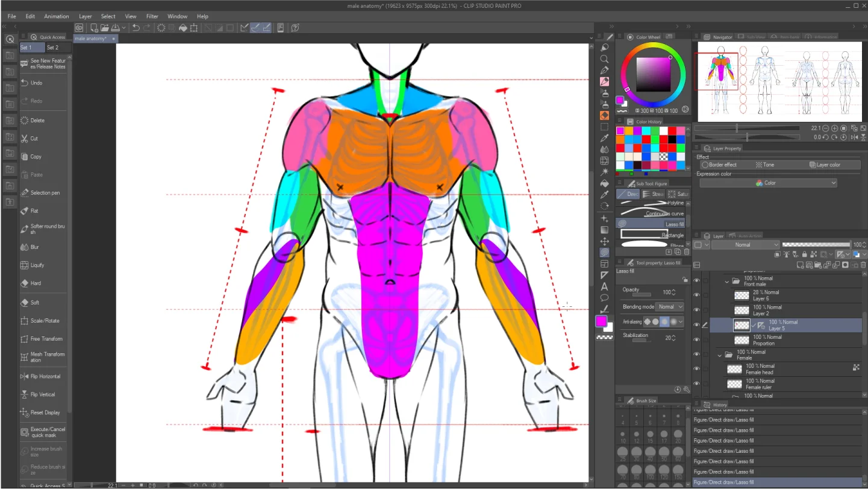
Task: Toggle visibility of Female ruler layer
Action: click(697, 383)
